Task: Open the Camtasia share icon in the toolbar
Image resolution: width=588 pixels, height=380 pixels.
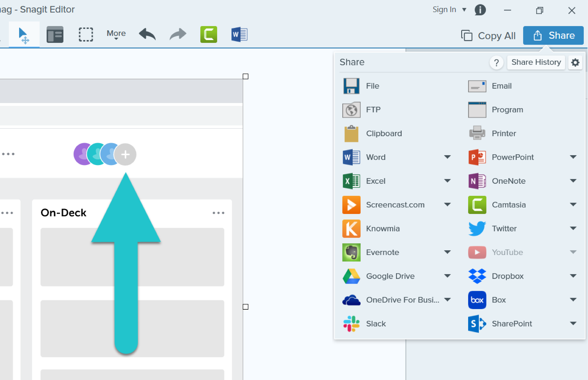Action: pyautogui.click(x=208, y=34)
